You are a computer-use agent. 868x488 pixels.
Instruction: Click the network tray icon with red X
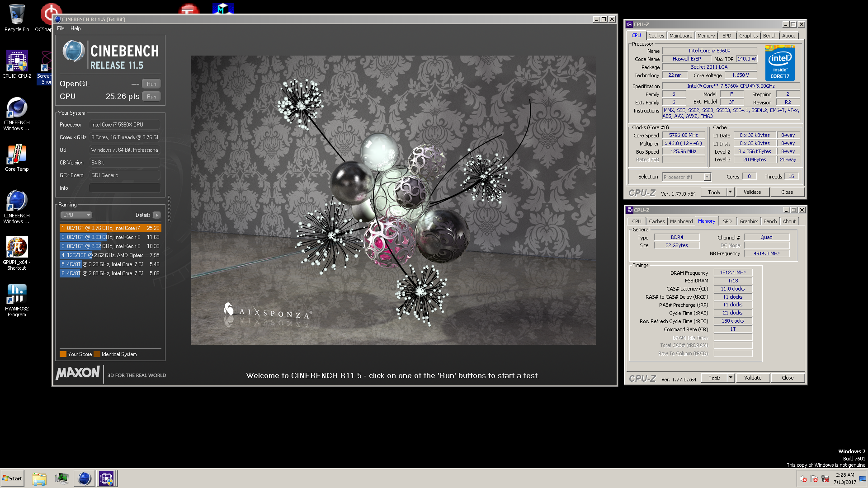pos(825,479)
